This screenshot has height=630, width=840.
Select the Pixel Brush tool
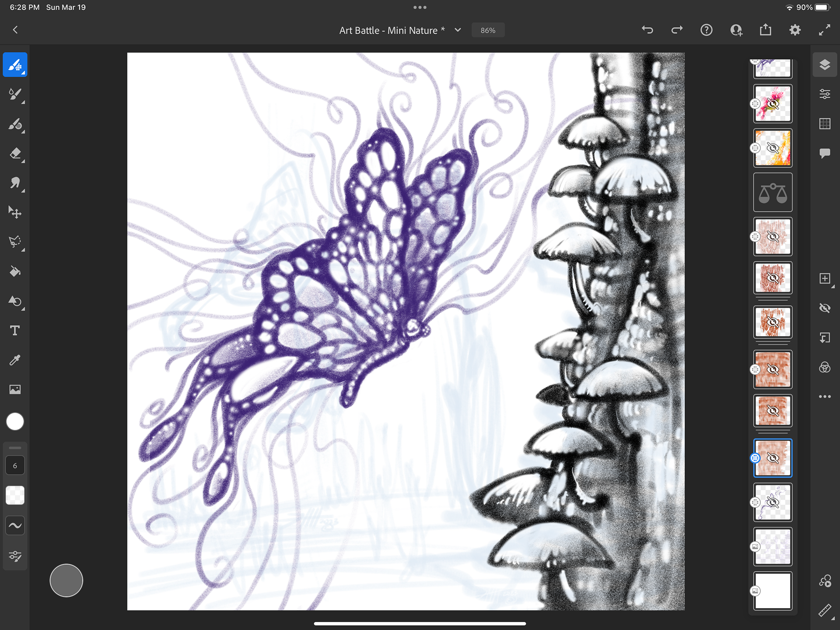tap(15, 65)
